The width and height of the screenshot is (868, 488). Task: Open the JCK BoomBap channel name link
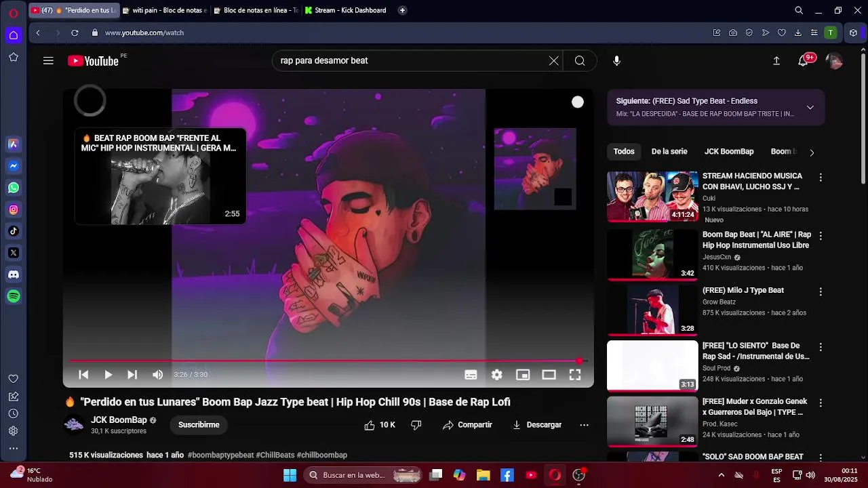(x=119, y=420)
